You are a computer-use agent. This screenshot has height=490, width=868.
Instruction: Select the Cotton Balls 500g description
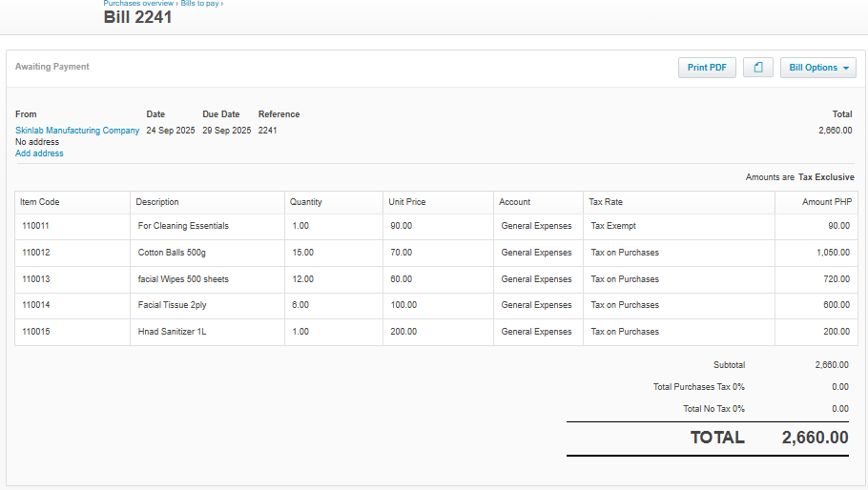point(172,253)
